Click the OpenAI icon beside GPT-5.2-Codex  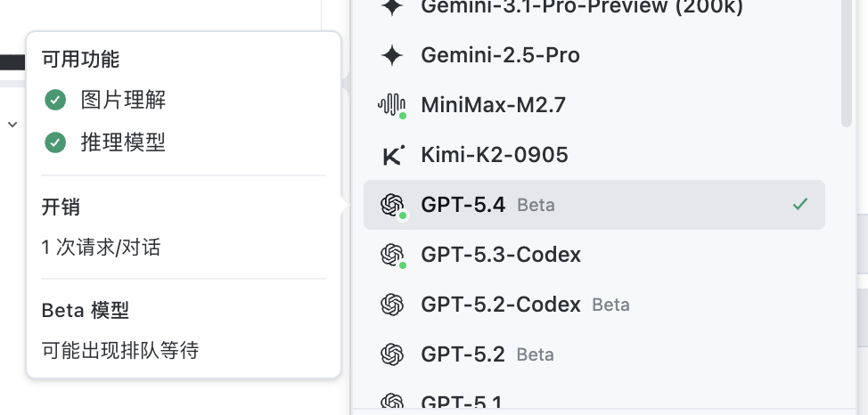(392, 305)
